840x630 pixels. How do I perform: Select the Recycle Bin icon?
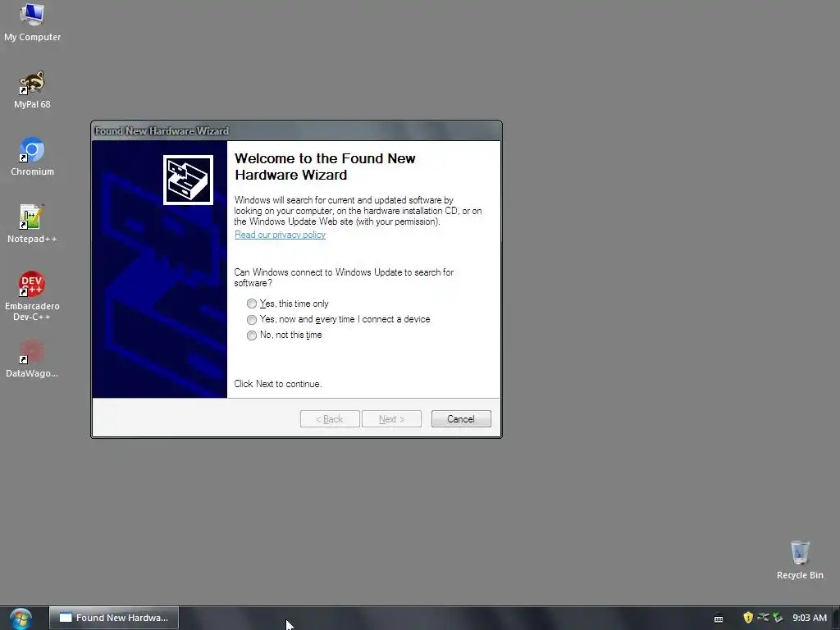(x=800, y=559)
